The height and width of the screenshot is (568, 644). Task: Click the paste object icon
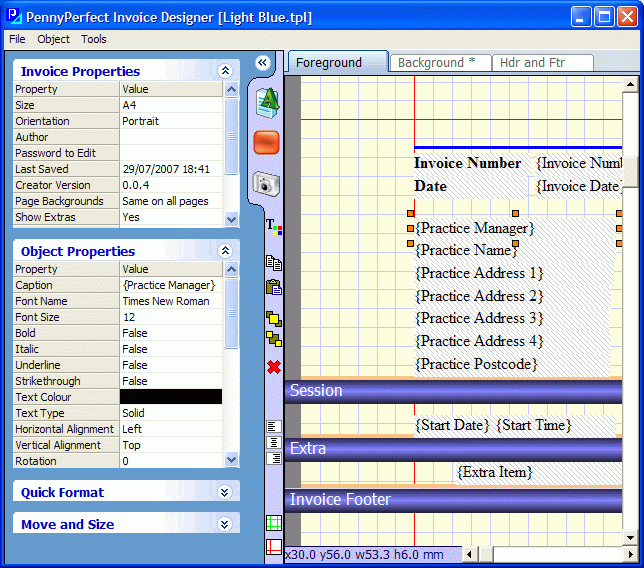274,287
